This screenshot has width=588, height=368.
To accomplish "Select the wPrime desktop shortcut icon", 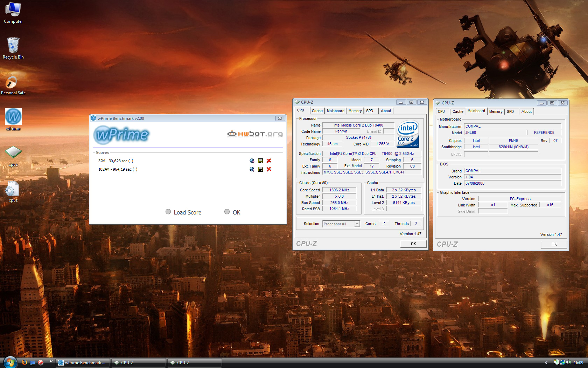I will (13, 119).
